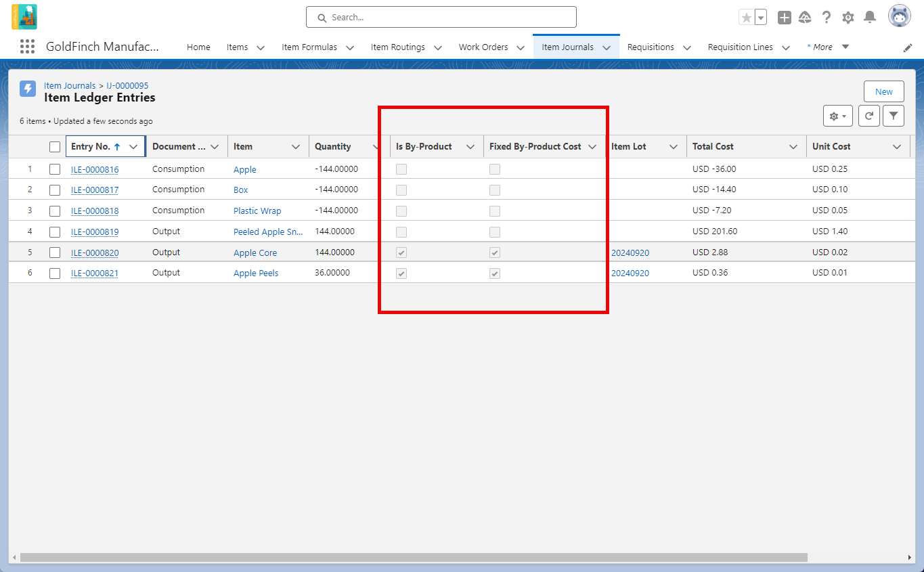Click the scrollbar left arrow
This screenshot has width=924, height=572.
(14, 558)
